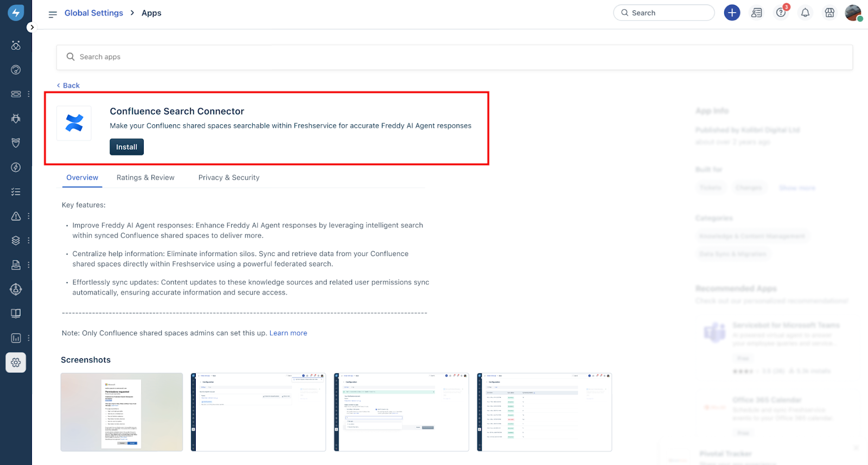Expand the tickets submenu dots in sidebar
868x465 pixels.
point(29,94)
